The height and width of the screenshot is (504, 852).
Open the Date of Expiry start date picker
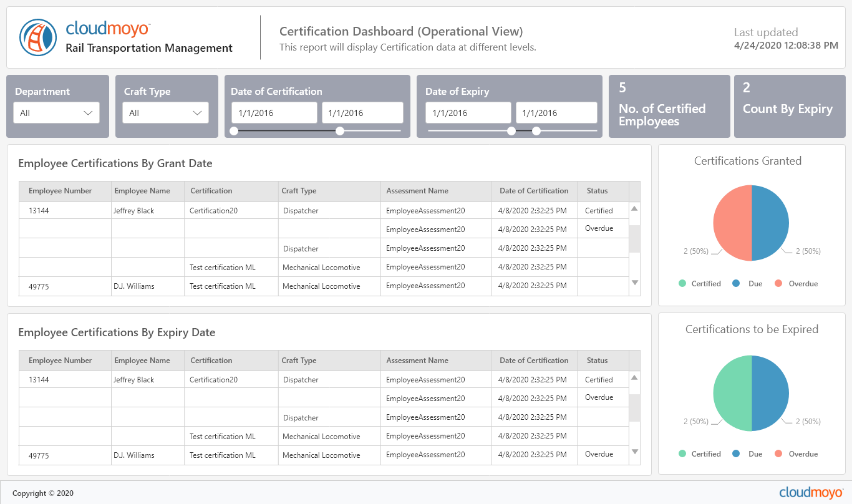coord(468,112)
